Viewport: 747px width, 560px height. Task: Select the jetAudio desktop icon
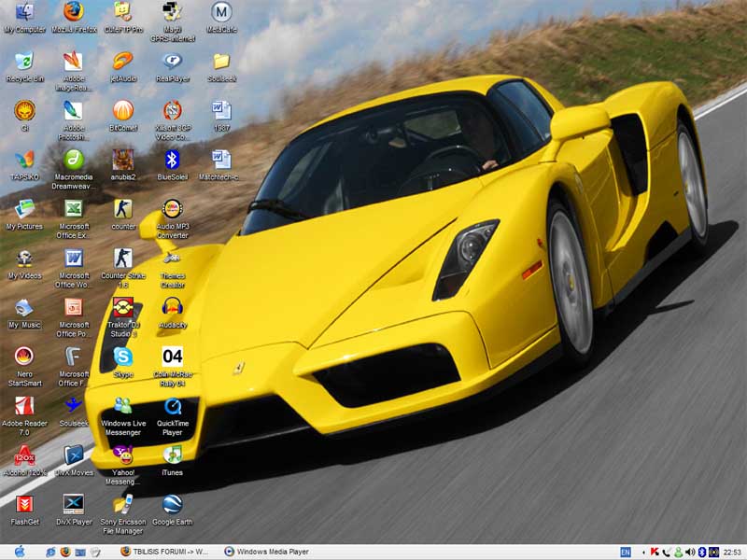tap(123, 66)
